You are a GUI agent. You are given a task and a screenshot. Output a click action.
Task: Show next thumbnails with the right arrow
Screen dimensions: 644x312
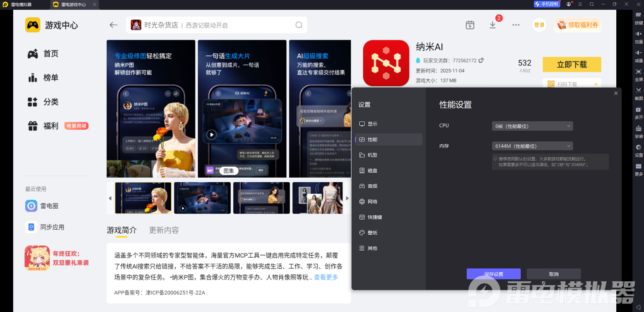(x=347, y=198)
